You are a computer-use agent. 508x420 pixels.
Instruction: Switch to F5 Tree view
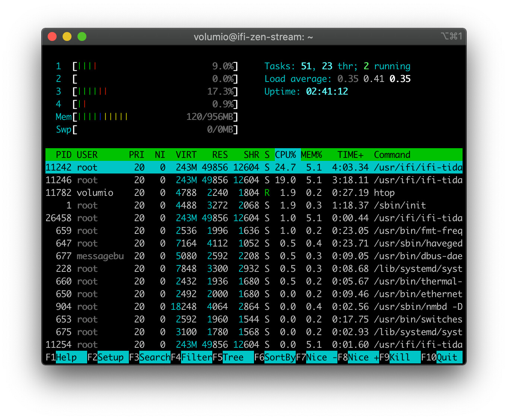click(x=233, y=357)
